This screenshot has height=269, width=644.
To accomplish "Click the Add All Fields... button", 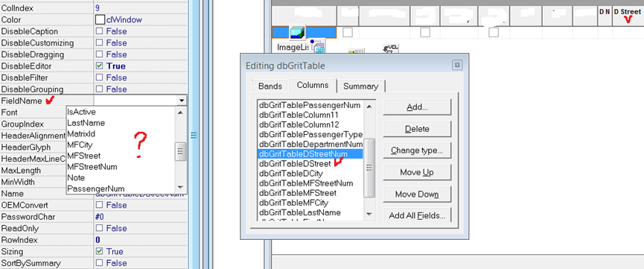I will pyautogui.click(x=417, y=215).
